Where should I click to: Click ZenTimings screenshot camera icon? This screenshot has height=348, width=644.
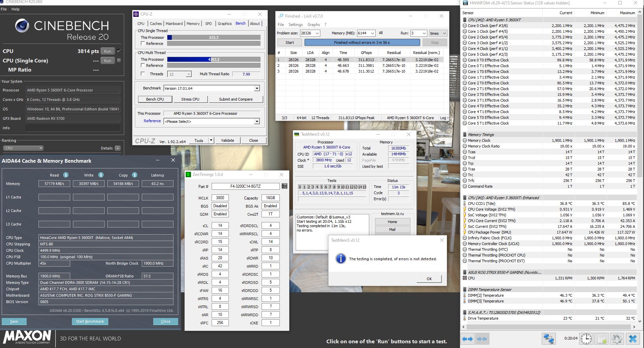[x=285, y=186]
